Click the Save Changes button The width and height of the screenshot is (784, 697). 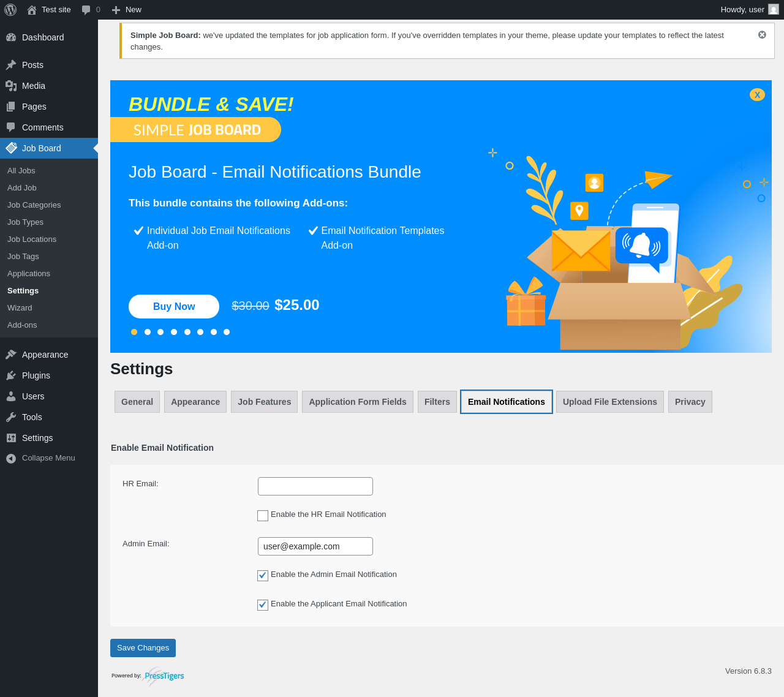click(143, 648)
